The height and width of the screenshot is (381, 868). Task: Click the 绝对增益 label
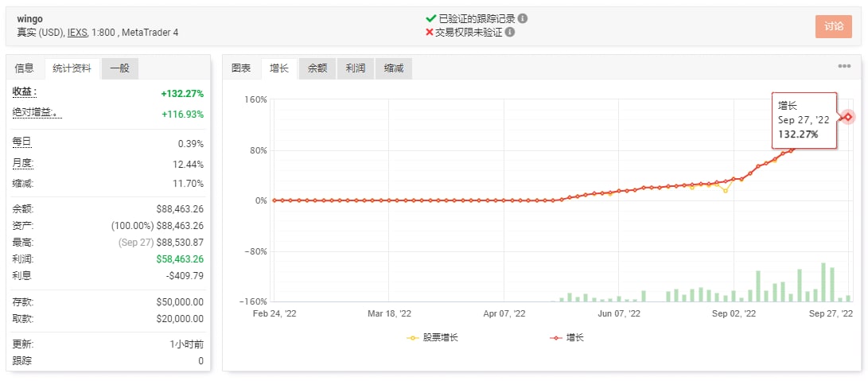pos(37,112)
